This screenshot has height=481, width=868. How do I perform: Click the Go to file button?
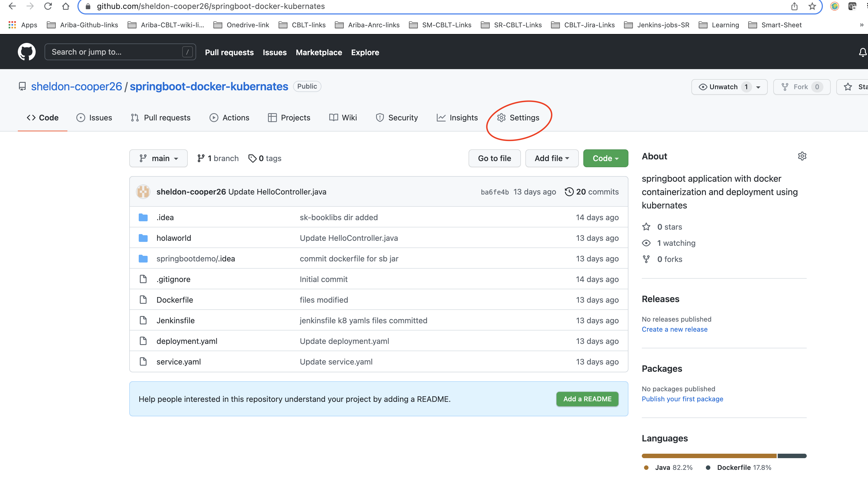(494, 158)
